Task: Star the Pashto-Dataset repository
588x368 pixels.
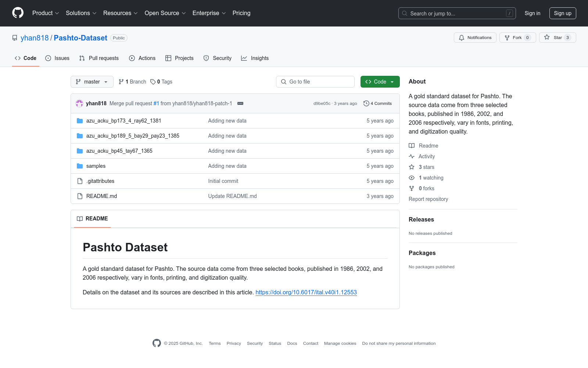Action: pyautogui.click(x=557, y=38)
